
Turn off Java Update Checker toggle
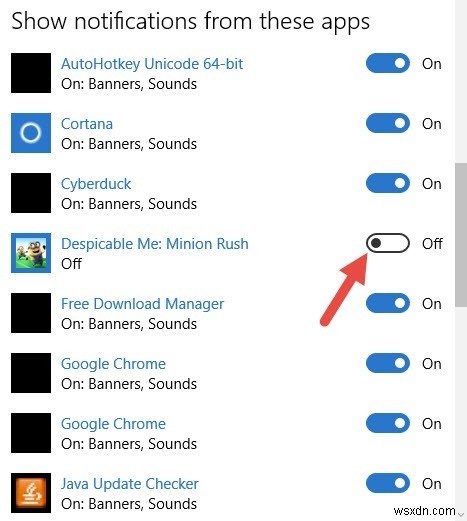coord(388,483)
